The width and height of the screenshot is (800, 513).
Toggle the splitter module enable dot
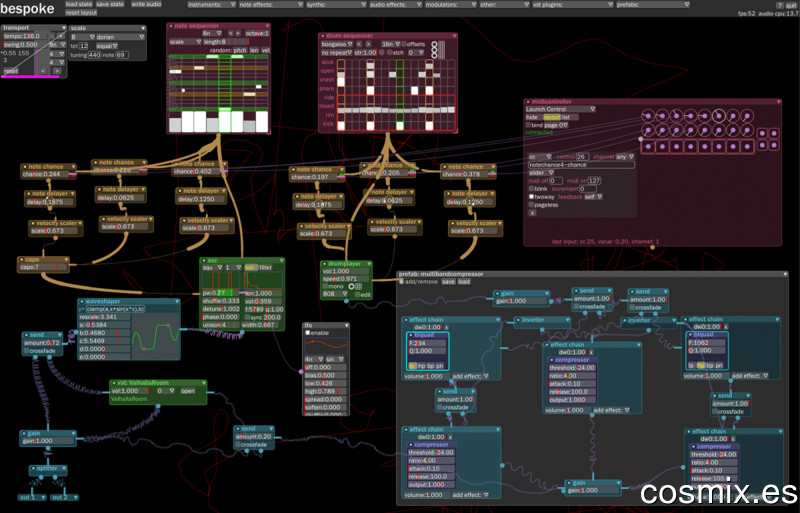pyautogui.click(x=33, y=469)
